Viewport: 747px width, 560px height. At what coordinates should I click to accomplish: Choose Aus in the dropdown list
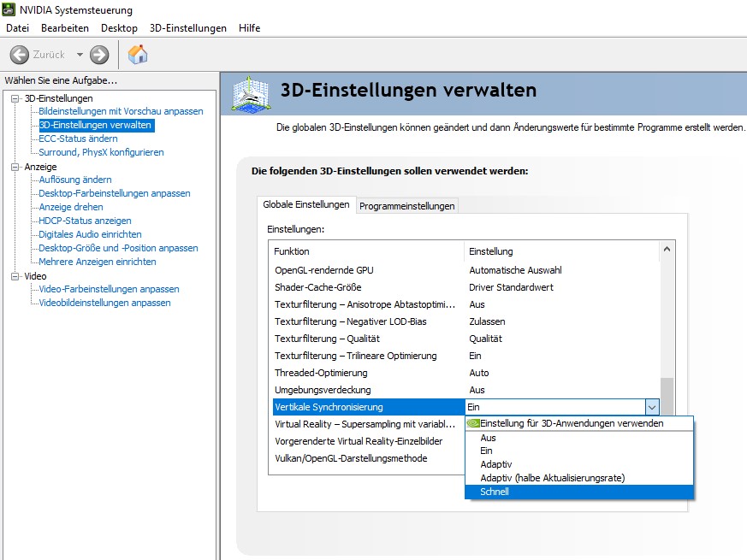coord(578,438)
